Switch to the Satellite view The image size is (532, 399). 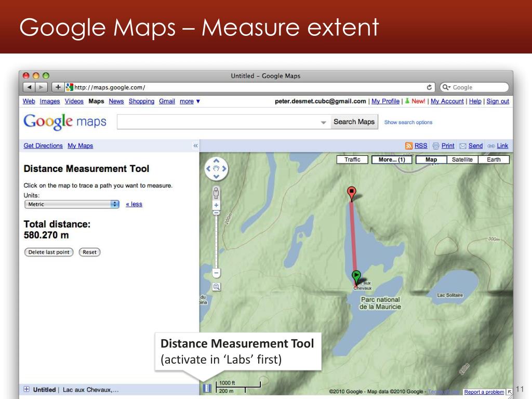tap(462, 159)
